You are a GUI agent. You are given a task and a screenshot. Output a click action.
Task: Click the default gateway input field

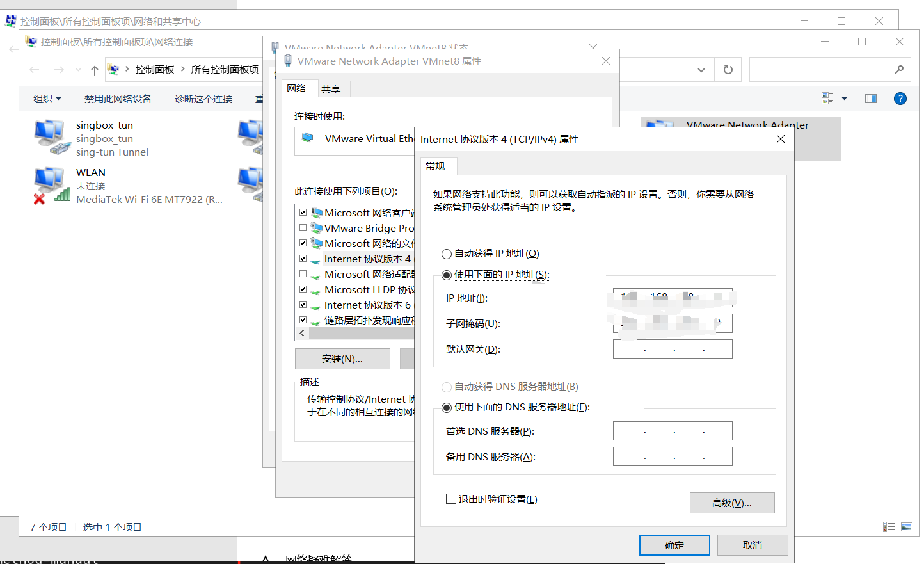pyautogui.click(x=673, y=349)
